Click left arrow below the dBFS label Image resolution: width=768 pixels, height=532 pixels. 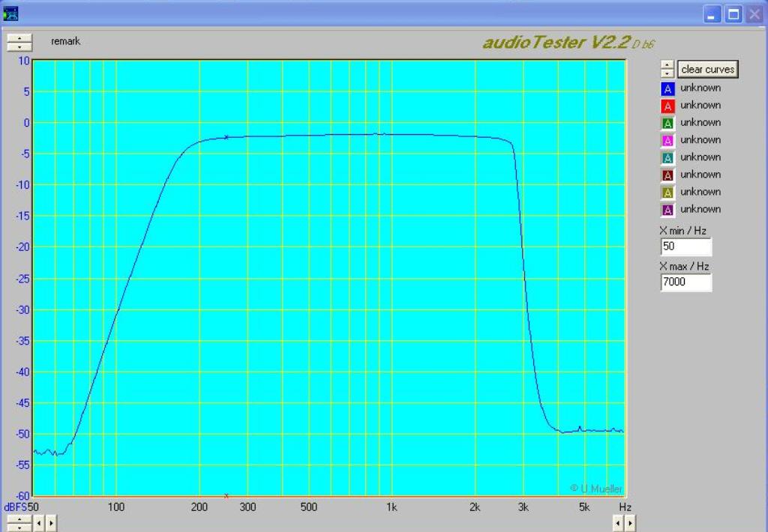pyautogui.click(x=40, y=522)
